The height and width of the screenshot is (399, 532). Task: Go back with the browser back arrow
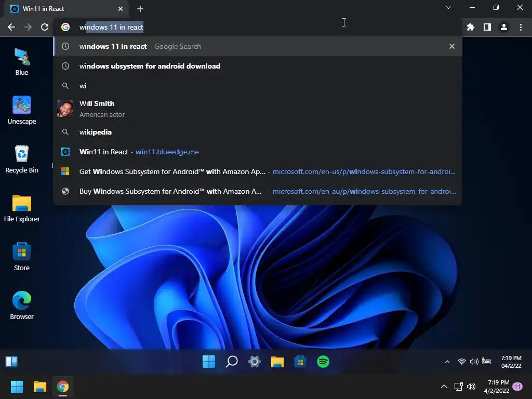(x=11, y=27)
